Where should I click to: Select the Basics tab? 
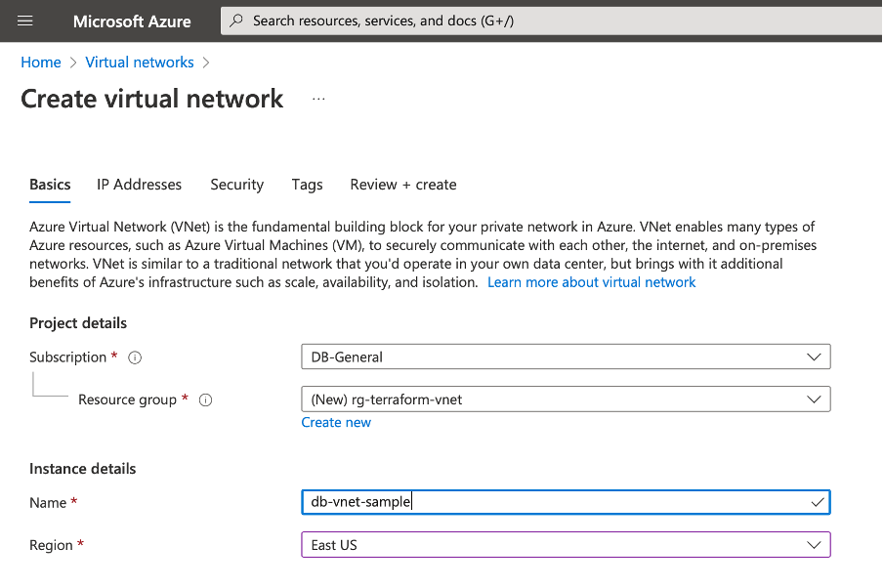coord(50,185)
